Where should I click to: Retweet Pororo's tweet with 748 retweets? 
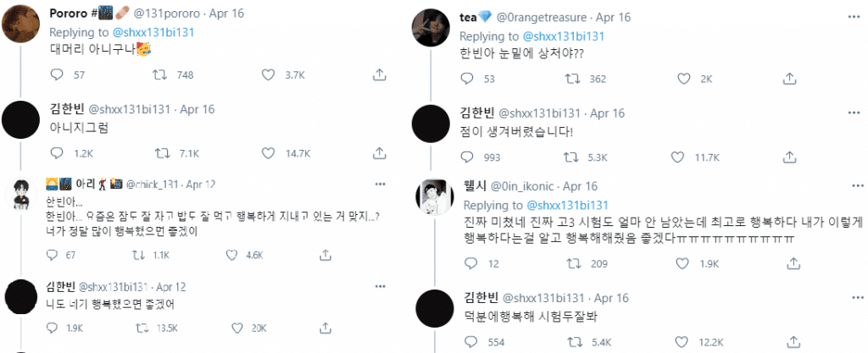pos(158,74)
